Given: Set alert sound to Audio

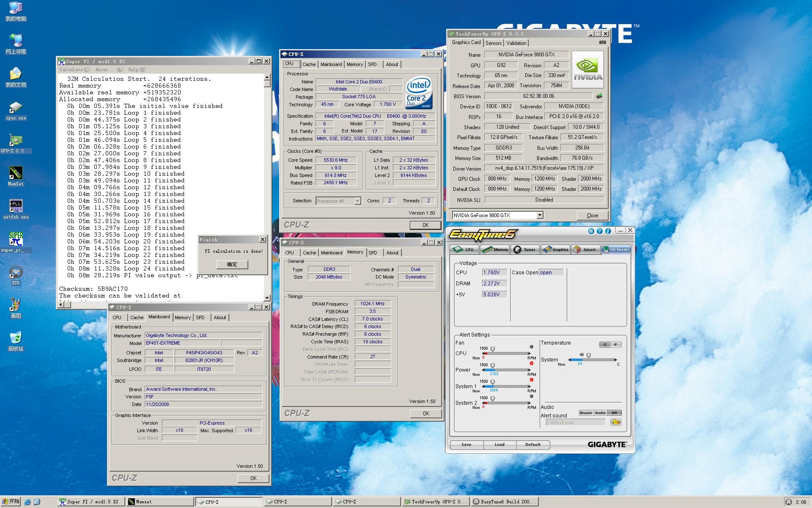Looking at the screenshot, I should 600,413.
